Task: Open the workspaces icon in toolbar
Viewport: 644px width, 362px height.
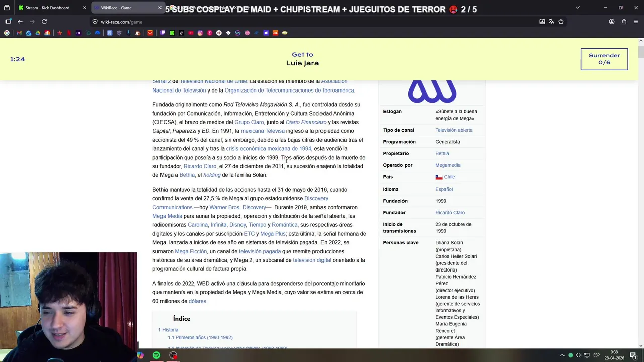Action: [x=8, y=22]
